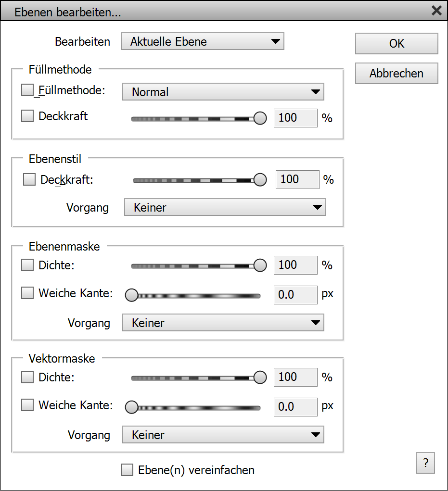Image resolution: width=448 pixels, height=491 pixels.
Task: Confirm the dialog with OK
Action: [397, 43]
